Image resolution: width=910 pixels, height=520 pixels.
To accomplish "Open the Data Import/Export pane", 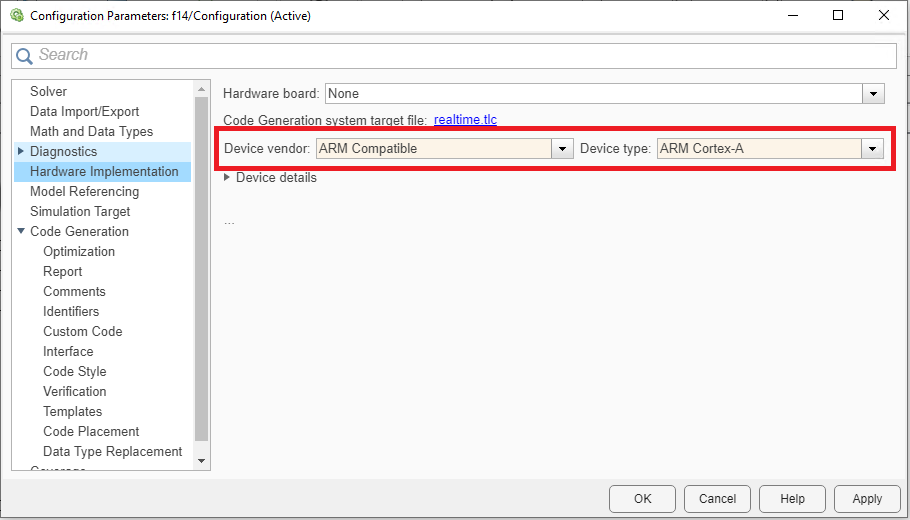I will (84, 111).
